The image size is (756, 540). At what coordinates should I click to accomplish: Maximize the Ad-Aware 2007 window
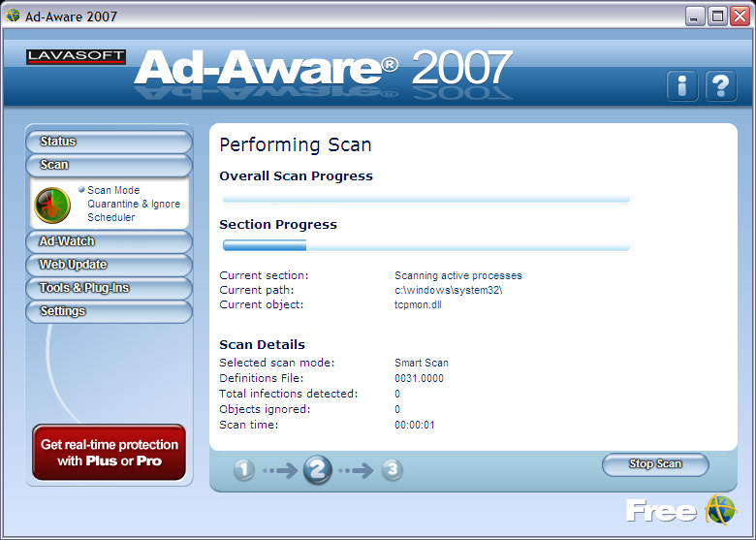pos(717,16)
